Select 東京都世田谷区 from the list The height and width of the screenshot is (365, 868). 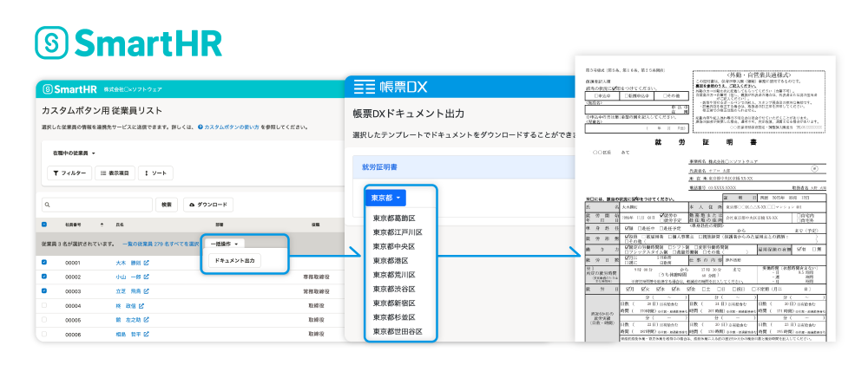pyautogui.click(x=398, y=332)
